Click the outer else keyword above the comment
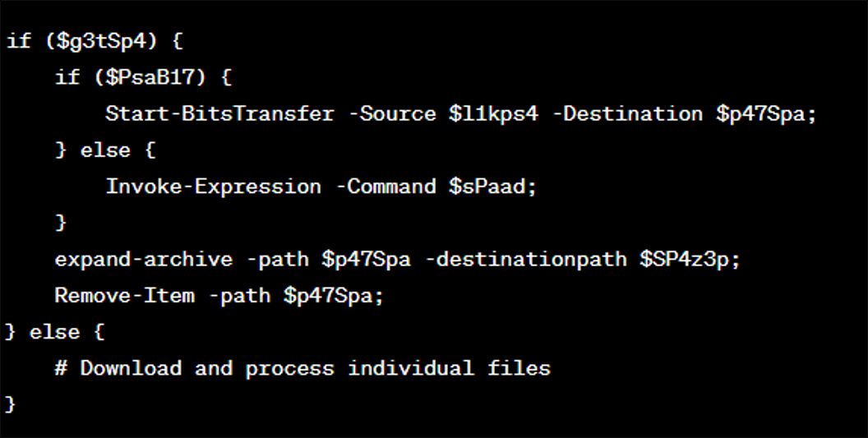 (x=54, y=332)
